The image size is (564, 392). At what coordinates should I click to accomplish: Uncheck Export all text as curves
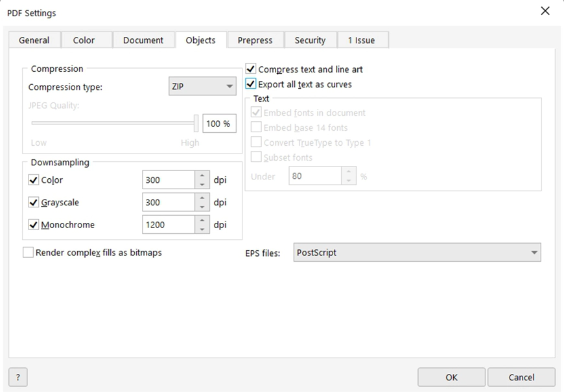(x=251, y=84)
